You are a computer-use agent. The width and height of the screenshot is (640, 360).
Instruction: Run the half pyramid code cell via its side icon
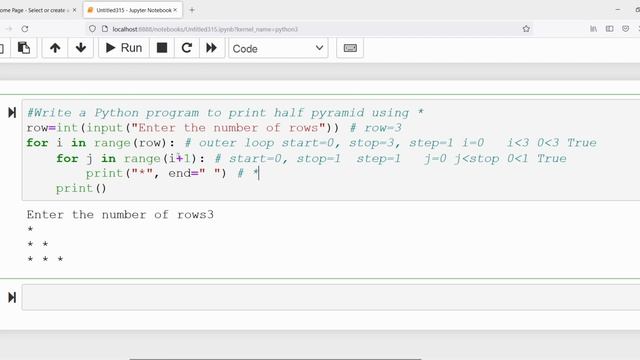coord(12,112)
